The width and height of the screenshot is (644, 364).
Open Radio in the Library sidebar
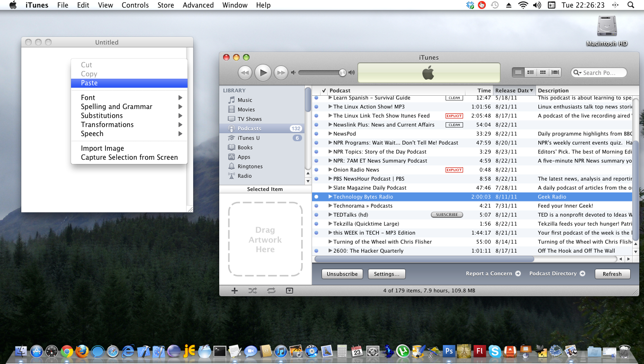(244, 176)
